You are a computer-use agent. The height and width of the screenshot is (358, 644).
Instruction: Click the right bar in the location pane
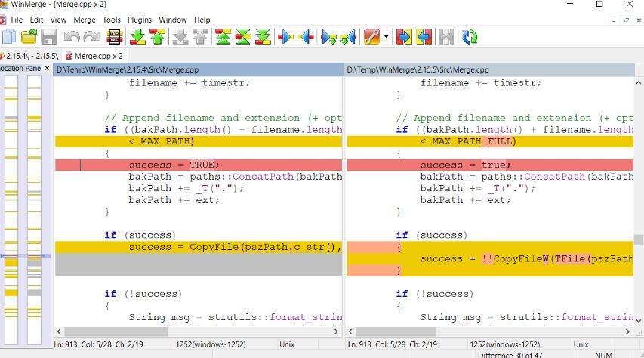tap(34, 210)
